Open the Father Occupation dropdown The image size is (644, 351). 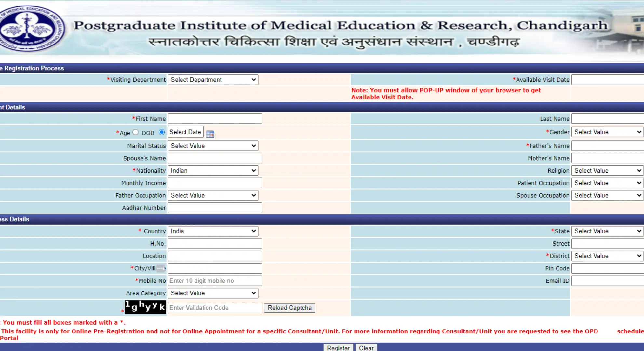click(213, 195)
